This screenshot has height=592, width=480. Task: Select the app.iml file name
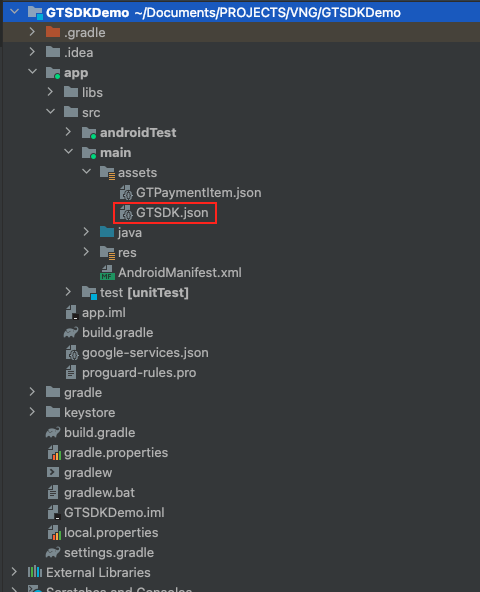(104, 313)
